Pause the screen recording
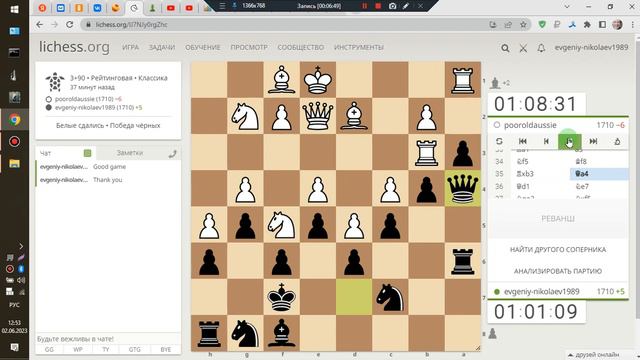Screen dimensions: 640x360 point(364,6)
